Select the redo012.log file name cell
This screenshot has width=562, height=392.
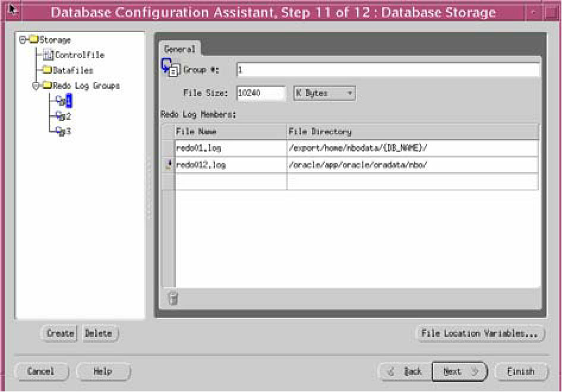click(231, 165)
